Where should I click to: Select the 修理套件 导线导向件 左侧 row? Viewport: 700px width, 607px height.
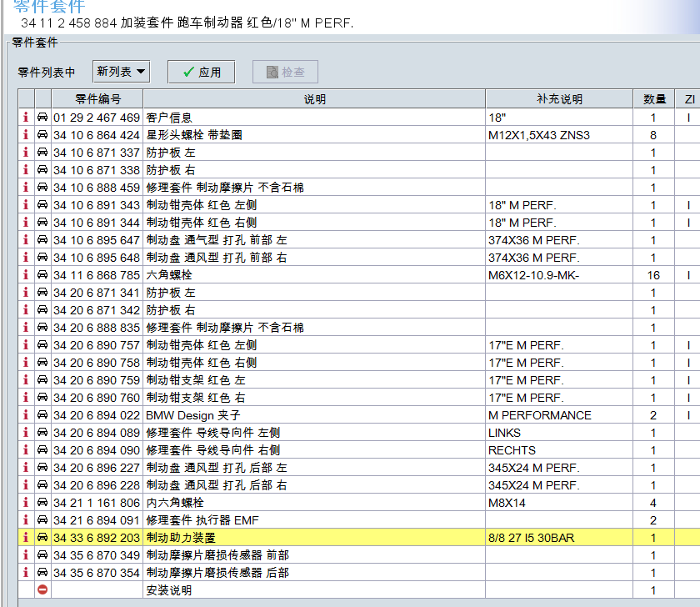click(212, 433)
